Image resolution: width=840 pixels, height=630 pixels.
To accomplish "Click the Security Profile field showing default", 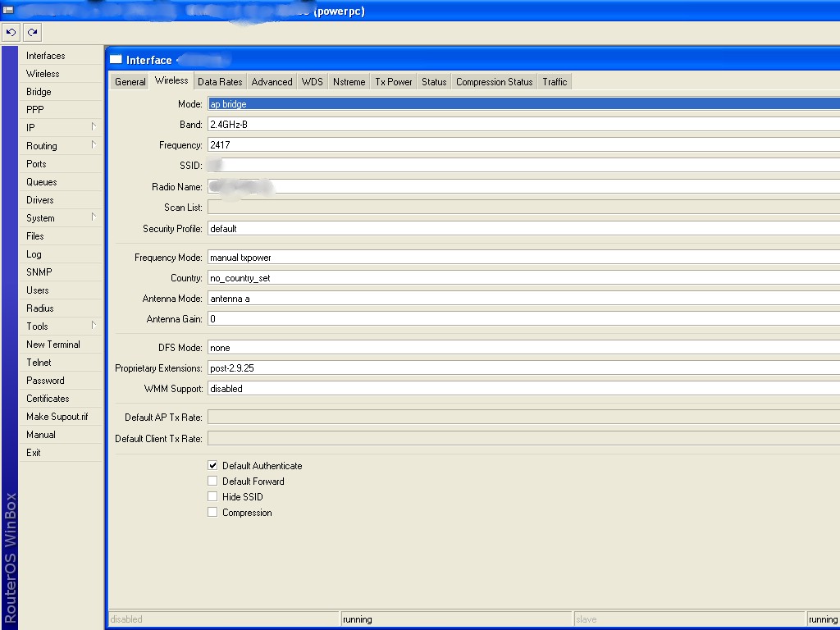I will tap(523, 229).
